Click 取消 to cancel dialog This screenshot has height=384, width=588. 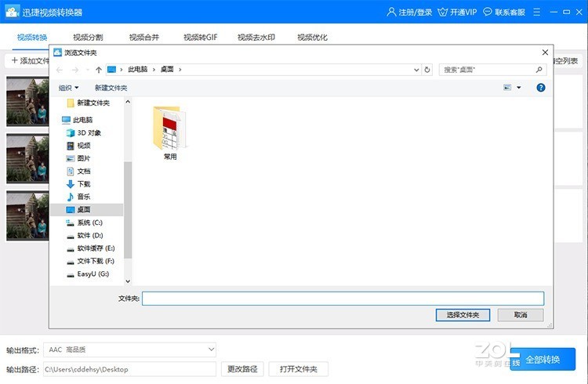[x=521, y=315]
